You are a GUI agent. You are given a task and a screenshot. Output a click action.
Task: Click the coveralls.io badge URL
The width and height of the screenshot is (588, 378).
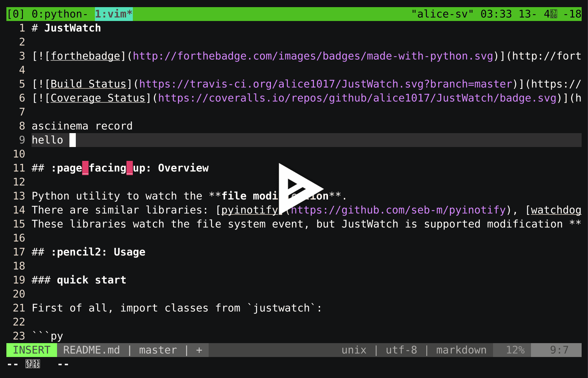(357, 98)
